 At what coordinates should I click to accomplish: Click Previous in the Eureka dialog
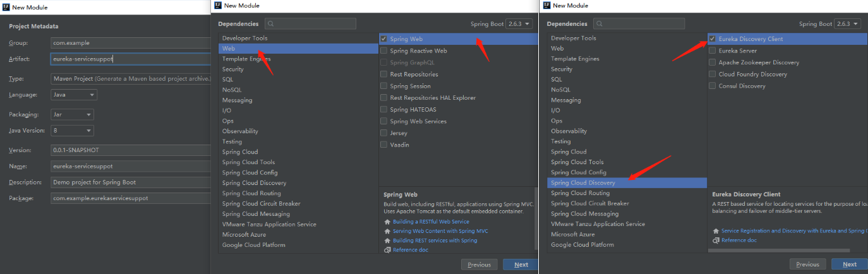point(808,265)
